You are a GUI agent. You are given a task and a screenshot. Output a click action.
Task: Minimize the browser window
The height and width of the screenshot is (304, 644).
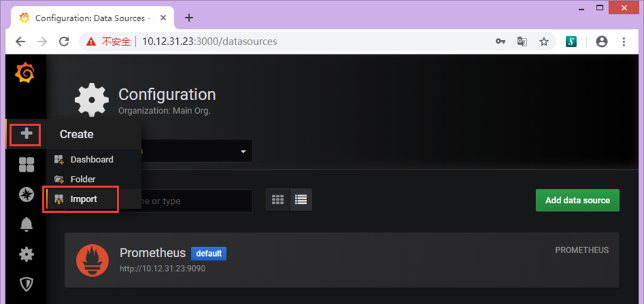581,8
